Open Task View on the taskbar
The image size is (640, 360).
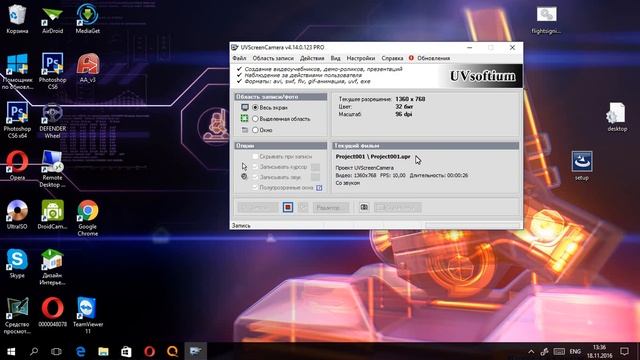(56, 351)
